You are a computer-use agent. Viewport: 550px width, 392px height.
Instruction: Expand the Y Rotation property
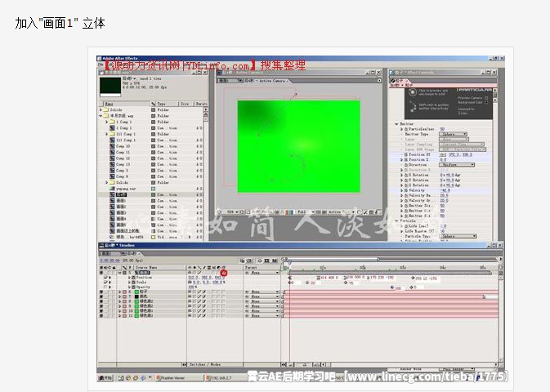402,180
